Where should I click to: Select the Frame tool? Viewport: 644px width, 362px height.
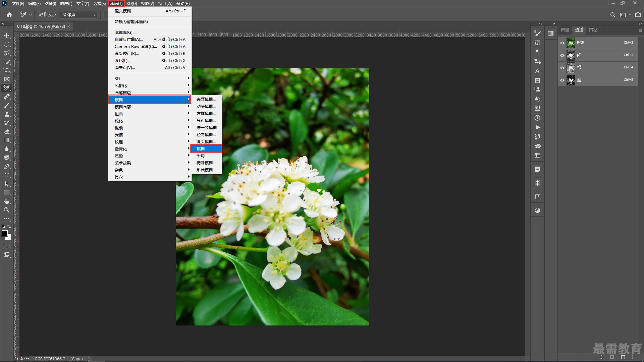point(7,79)
